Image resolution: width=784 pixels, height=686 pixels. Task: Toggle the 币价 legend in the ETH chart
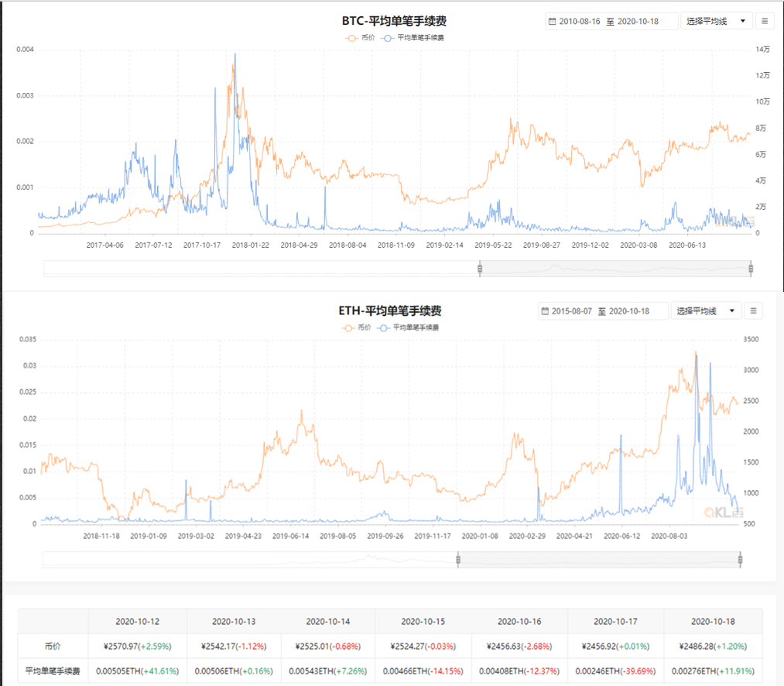pyautogui.click(x=355, y=328)
